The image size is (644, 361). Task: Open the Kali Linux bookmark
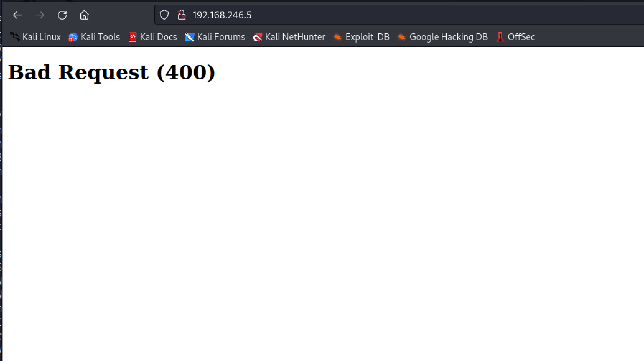[35, 37]
